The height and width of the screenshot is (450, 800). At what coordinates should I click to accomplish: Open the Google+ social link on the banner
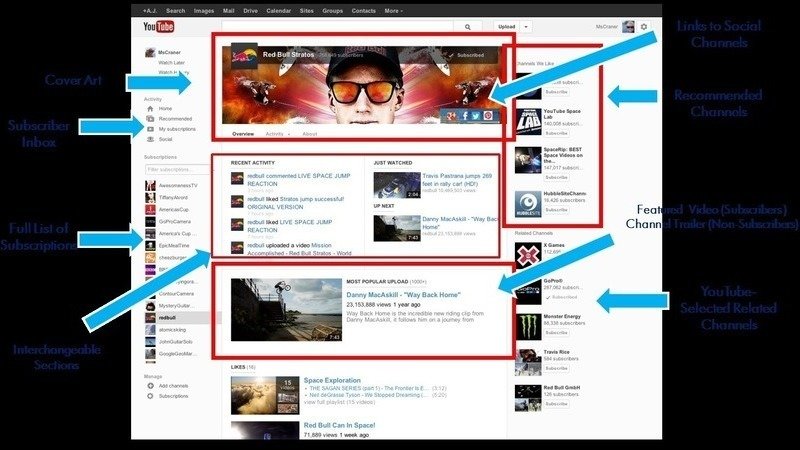[452, 116]
